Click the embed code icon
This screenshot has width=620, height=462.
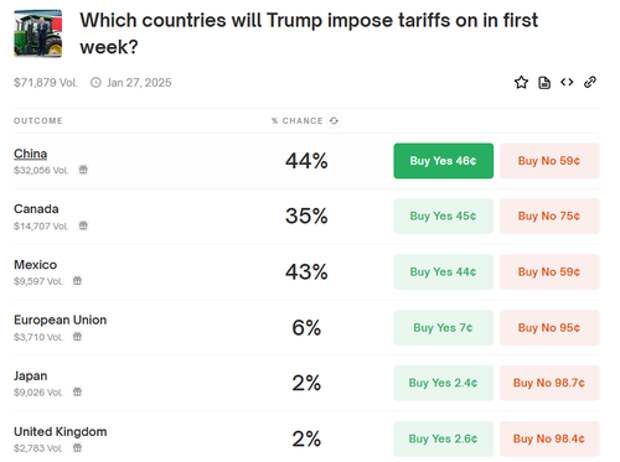pos(567,83)
